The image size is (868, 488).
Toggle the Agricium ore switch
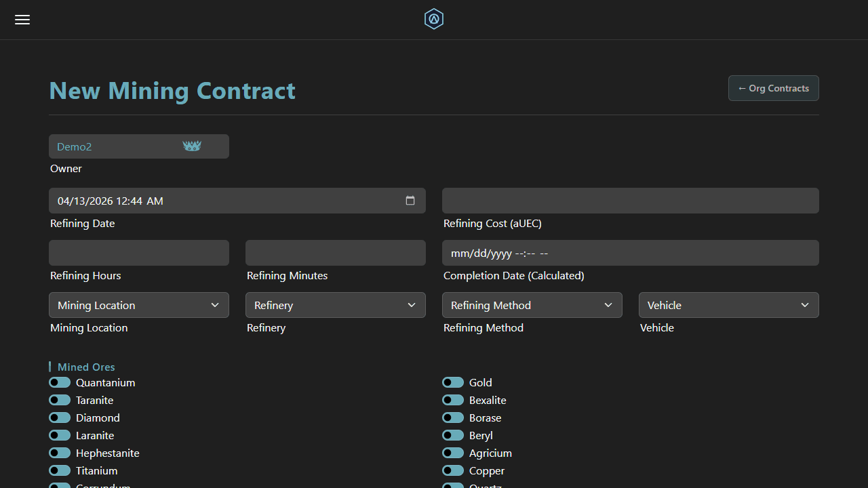(452, 453)
